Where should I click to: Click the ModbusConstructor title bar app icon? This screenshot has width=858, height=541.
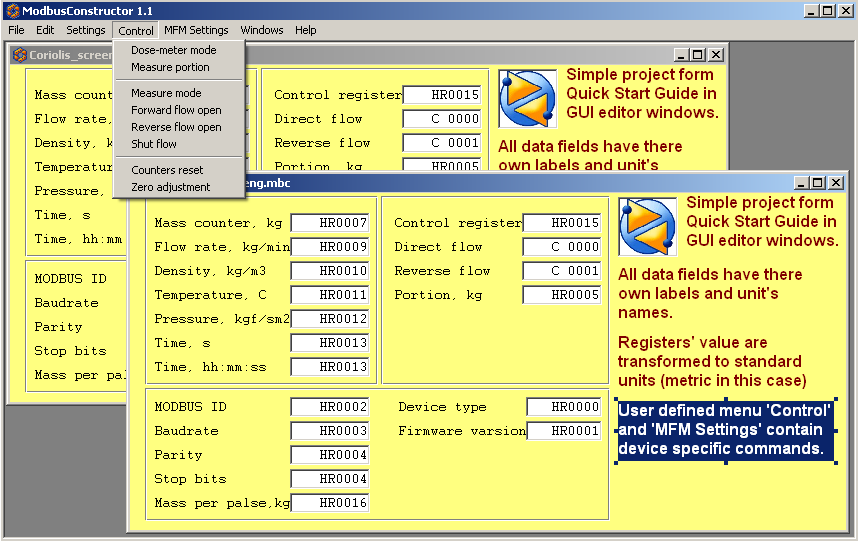tap(13, 10)
